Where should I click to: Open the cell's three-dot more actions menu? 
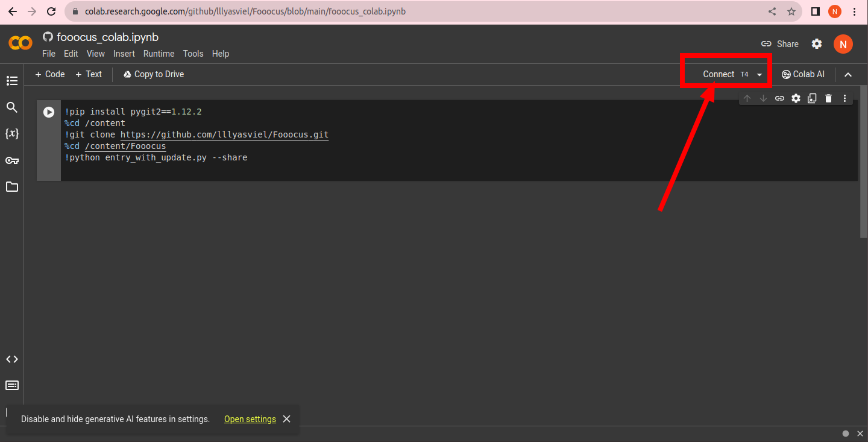pos(844,98)
